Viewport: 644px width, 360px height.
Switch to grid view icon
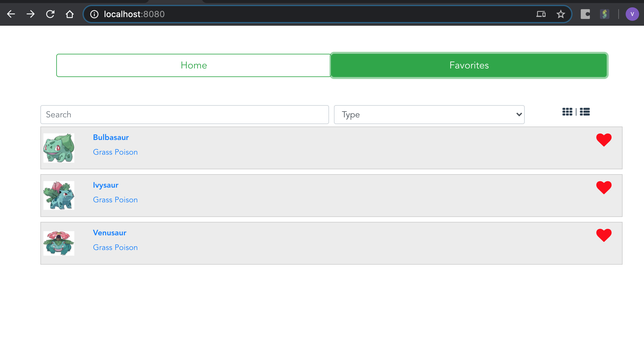pos(567,112)
